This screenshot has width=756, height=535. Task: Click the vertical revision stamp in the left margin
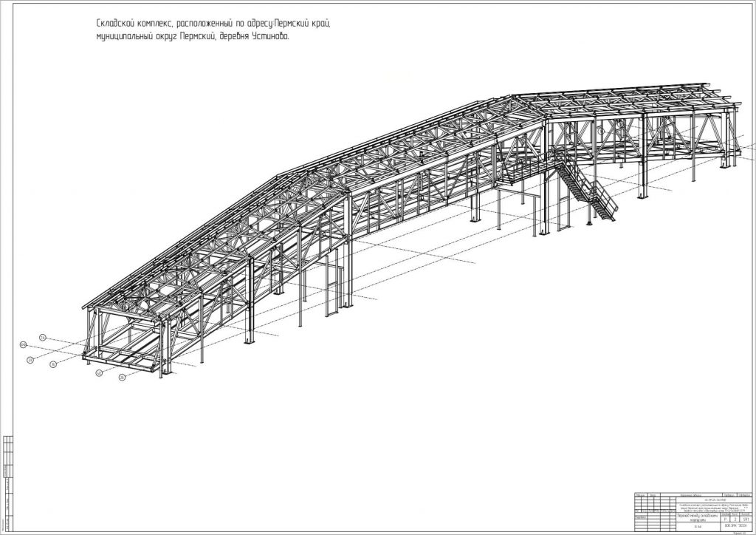pyautogui.click(x=7, y=483)
